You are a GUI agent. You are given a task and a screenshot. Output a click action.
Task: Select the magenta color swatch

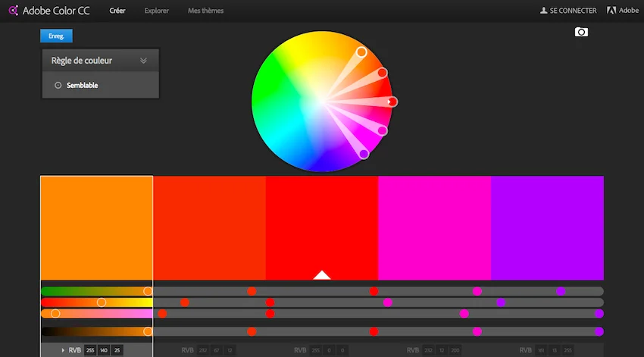coord(435,228)
